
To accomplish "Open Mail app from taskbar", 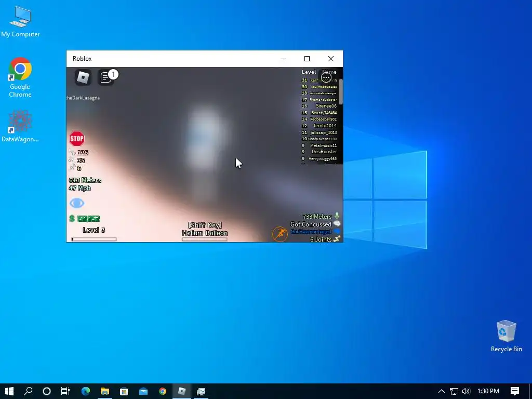I will click(143, 391).
